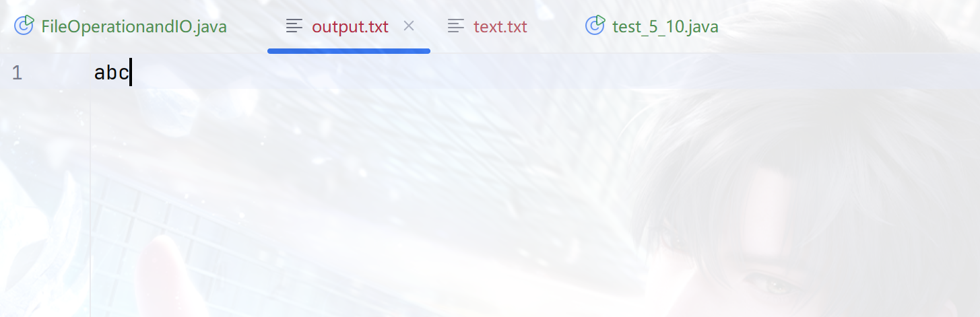This screenshot has height=317, width=980.
Task: Click the empty editor area below line 1
Action: (535, 202)
